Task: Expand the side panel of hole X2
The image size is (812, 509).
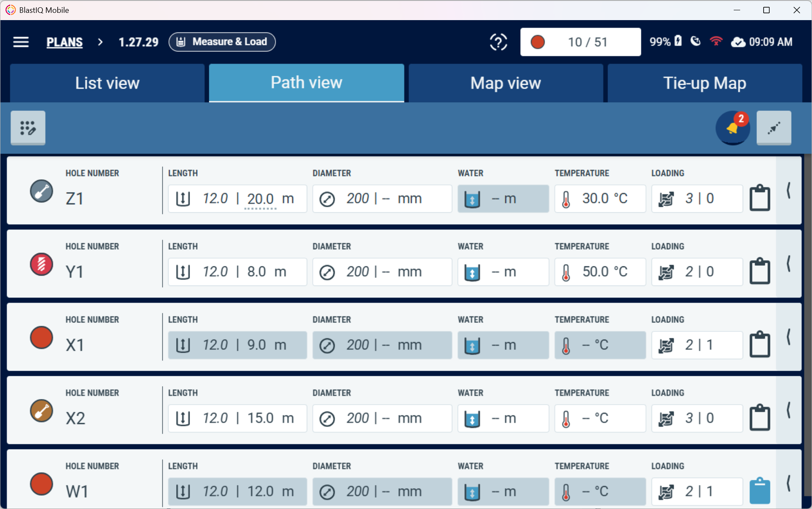Action: pyautogui.click(x=788, y=410)
